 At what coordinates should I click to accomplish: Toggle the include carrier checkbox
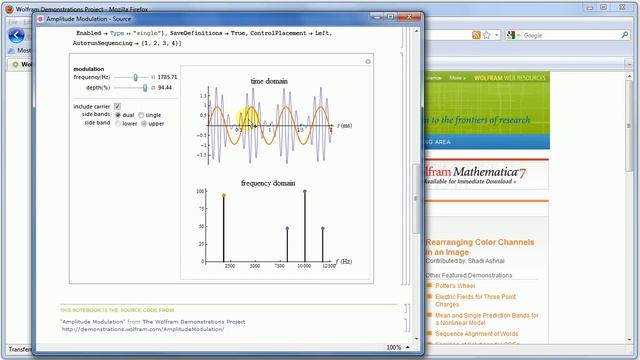tap(117, 106)
